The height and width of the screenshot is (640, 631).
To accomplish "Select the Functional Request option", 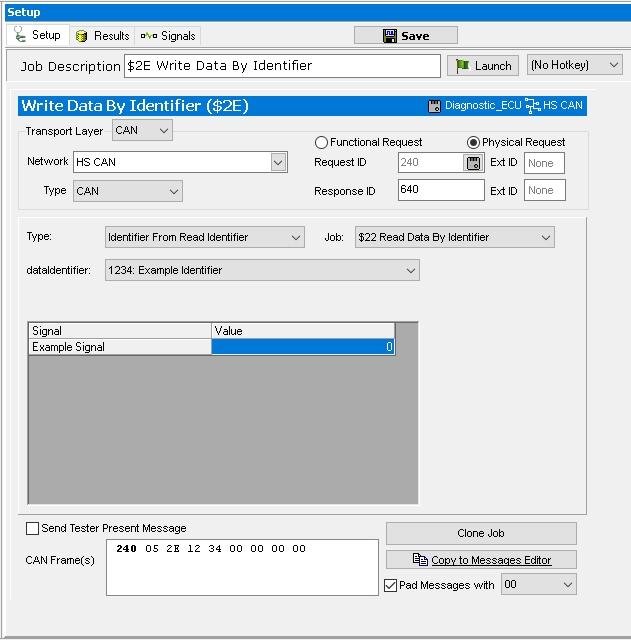I will [x=322, y=142].
